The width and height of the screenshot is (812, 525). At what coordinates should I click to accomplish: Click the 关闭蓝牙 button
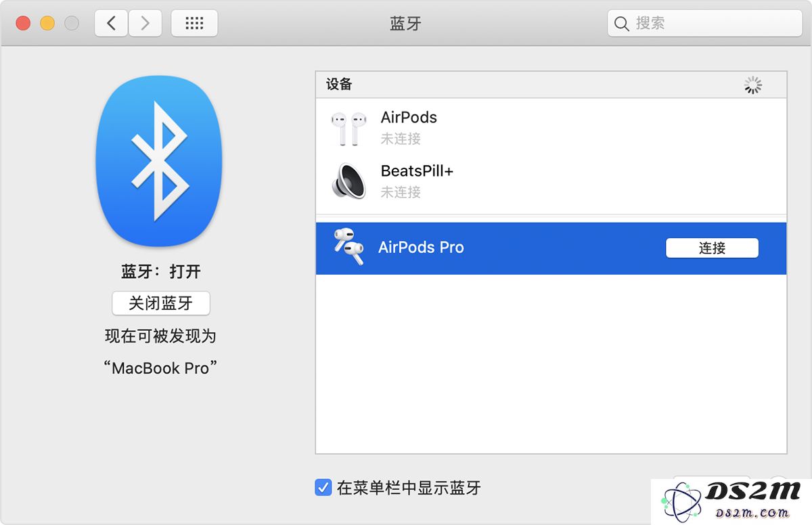click(x=161, y=303)
